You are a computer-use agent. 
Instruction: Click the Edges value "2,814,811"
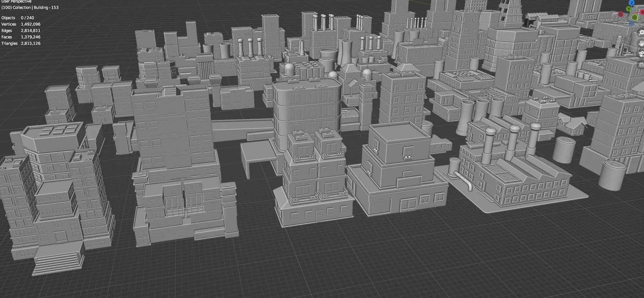(31, 31)
